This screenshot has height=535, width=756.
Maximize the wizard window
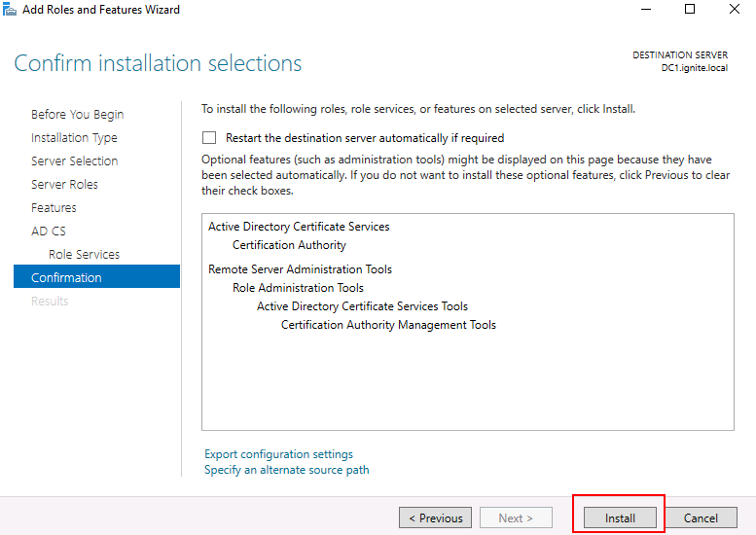(690, 9)
